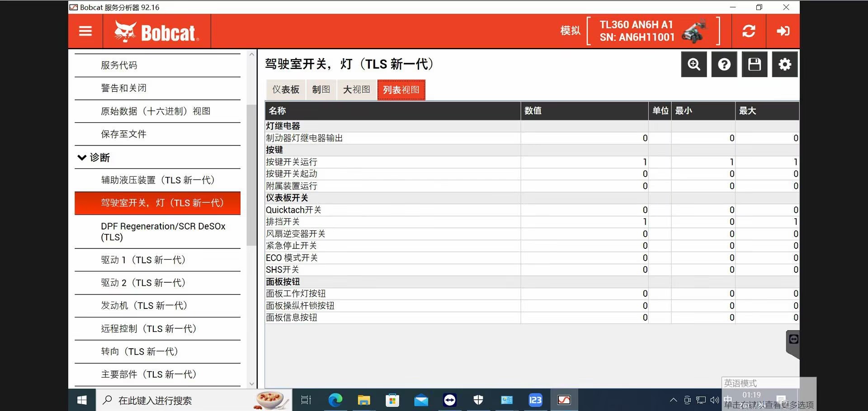Collapse the 诊断 section chevron

pyautogui.click(x=82, y=158)
